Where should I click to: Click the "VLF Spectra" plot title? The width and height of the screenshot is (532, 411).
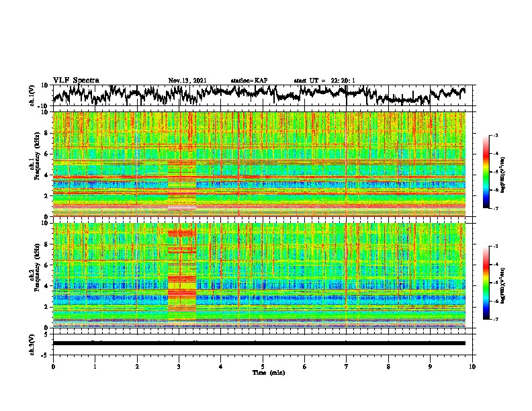click(76, 80)
